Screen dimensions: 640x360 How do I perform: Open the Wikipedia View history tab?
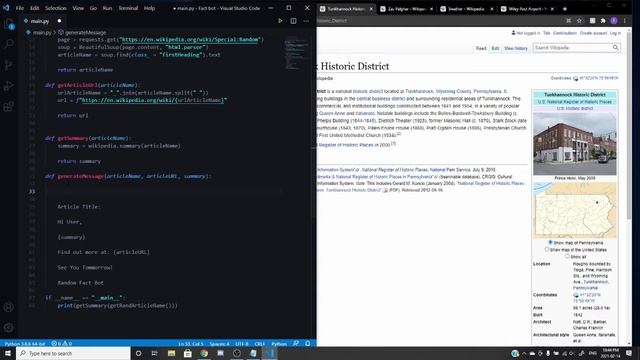point(516,48)
